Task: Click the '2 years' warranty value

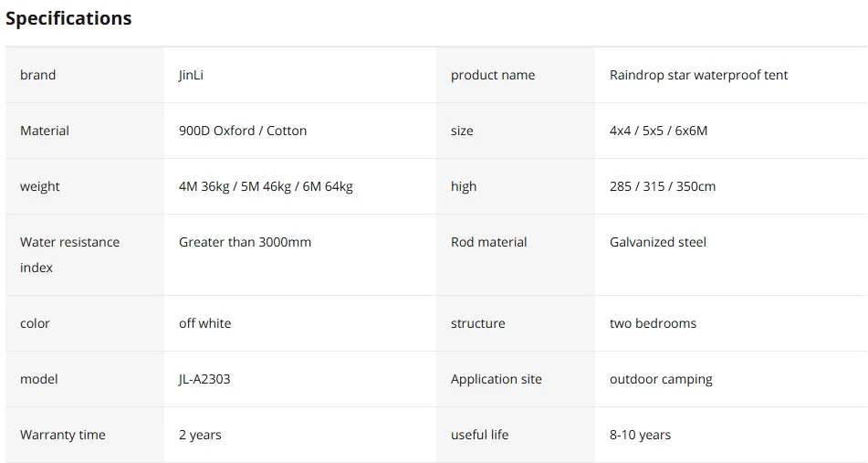Action: coord(200,435)
